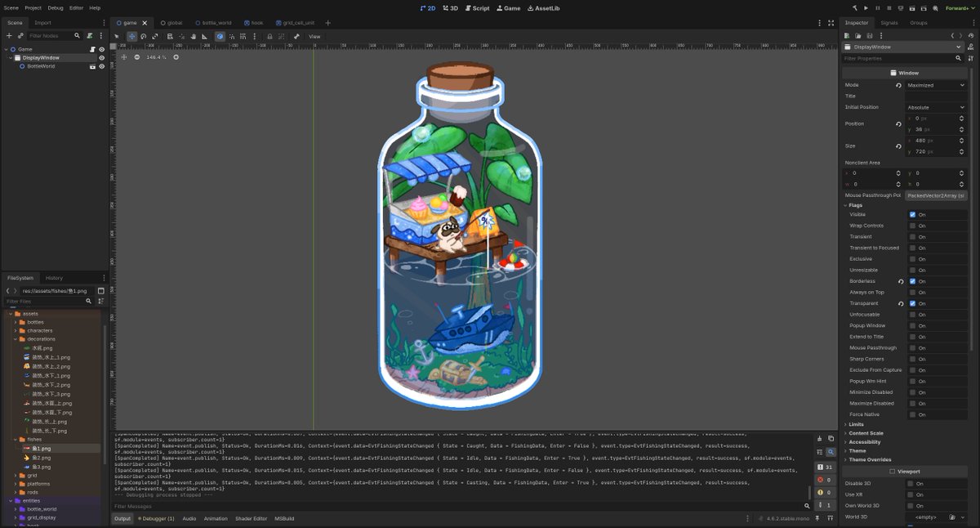Image resolution: width=980 pixels, height=528 pixels.
Task: Toggle visibility of BottleWorld node
Action: [x=102, y=66]
